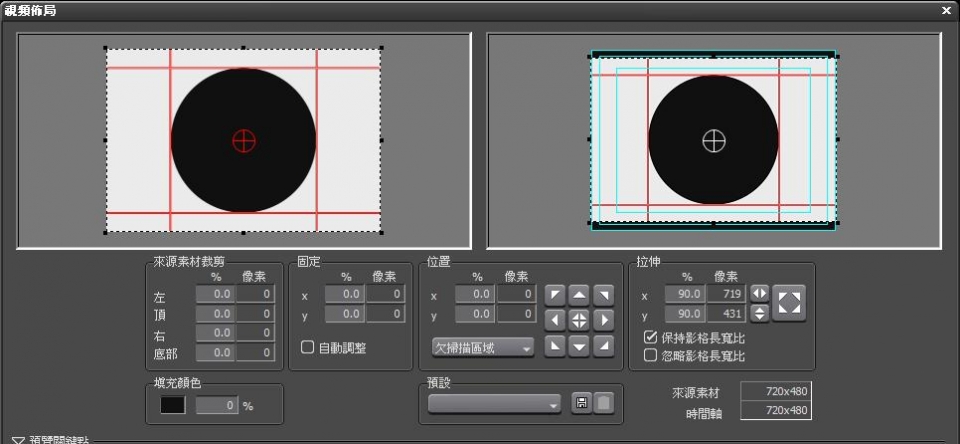Save the current layout preset

point(581,403)
